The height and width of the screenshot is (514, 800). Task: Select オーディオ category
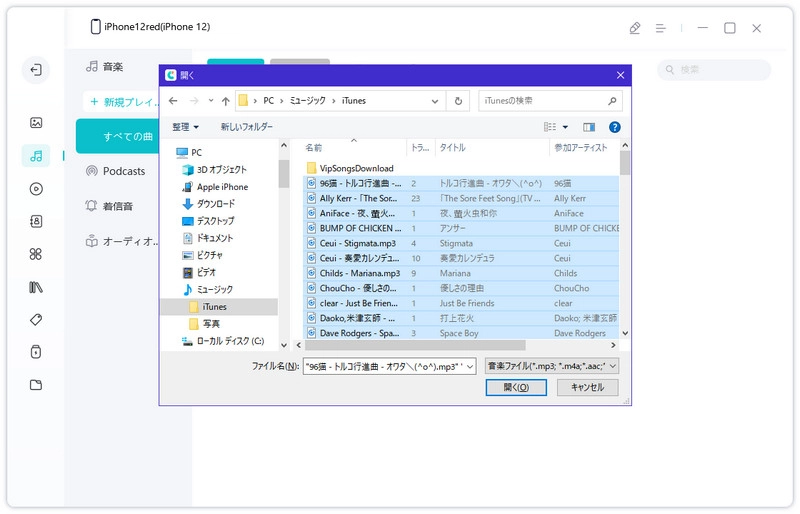[121, 241]
